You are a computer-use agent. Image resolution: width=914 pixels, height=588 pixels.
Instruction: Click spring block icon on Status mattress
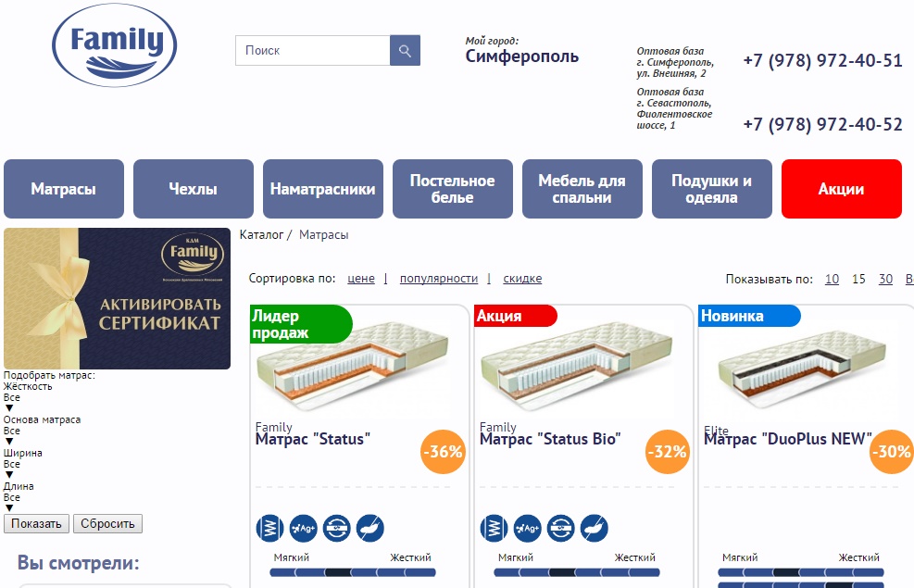[269, 529]
